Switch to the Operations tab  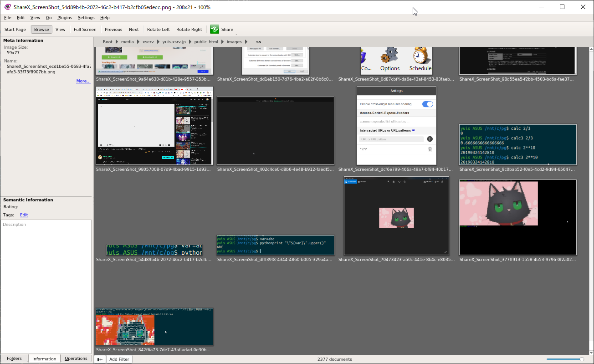coord(76,359)
